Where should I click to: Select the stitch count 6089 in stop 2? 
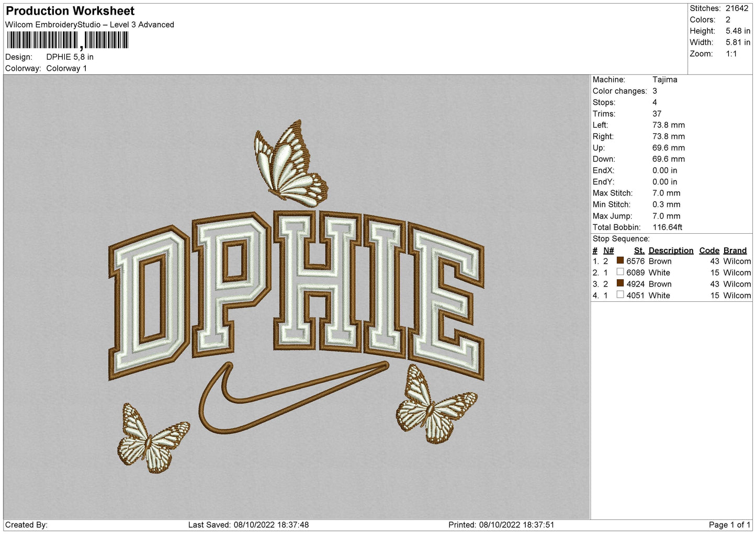click(x=635, y=273)
